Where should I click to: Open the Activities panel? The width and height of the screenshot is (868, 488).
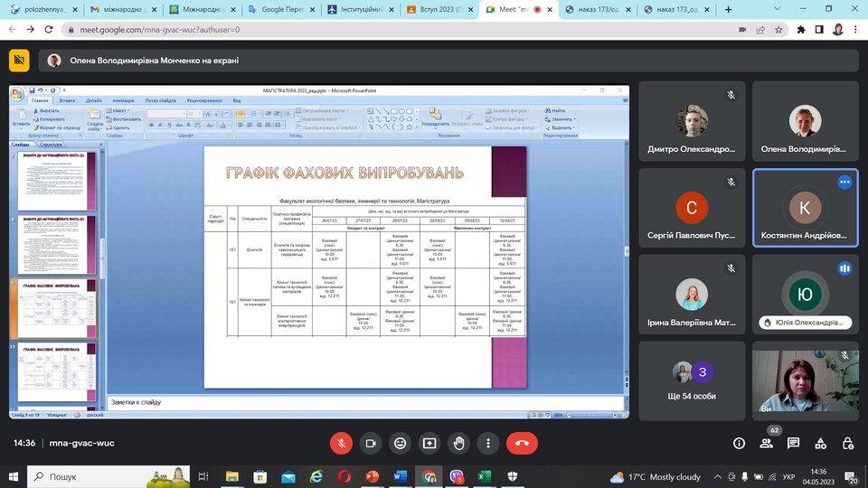point(820,443)
